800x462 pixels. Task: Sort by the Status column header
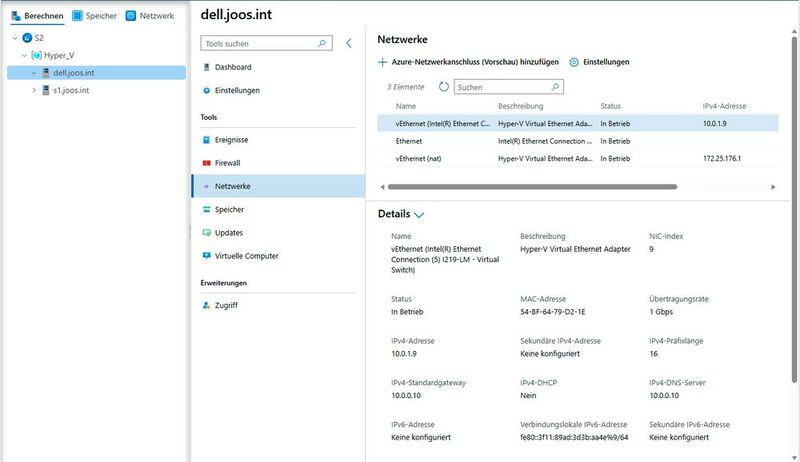point(610,106)
